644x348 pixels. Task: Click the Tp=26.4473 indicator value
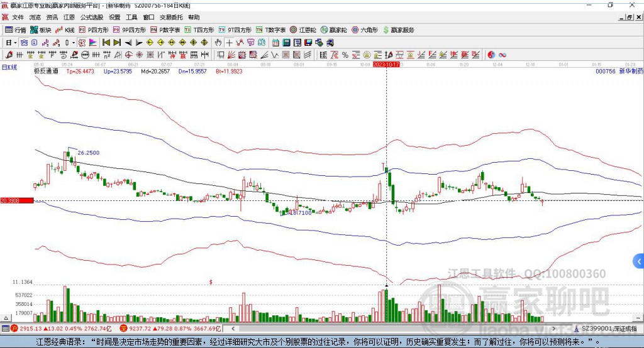tap(80, 71)
